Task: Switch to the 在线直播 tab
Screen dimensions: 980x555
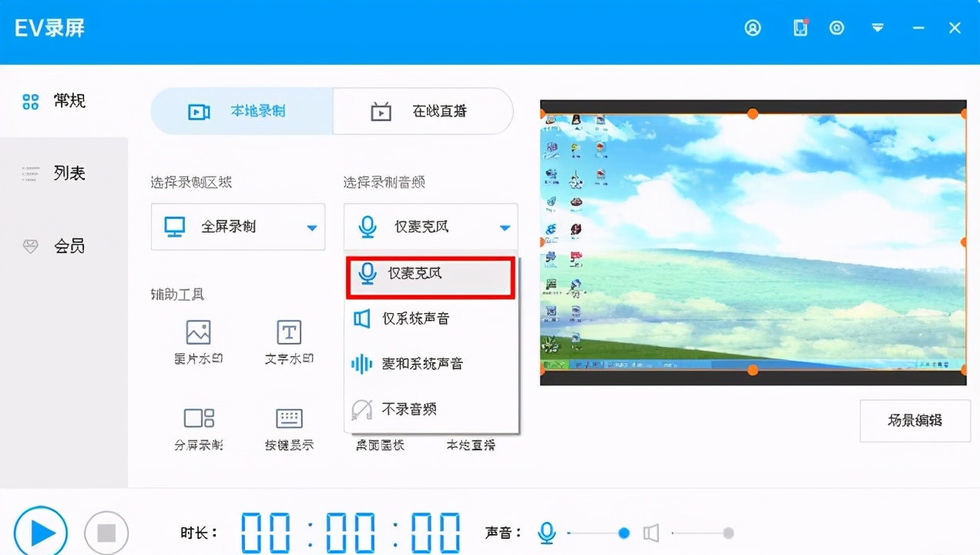Action: coord(422,111)
